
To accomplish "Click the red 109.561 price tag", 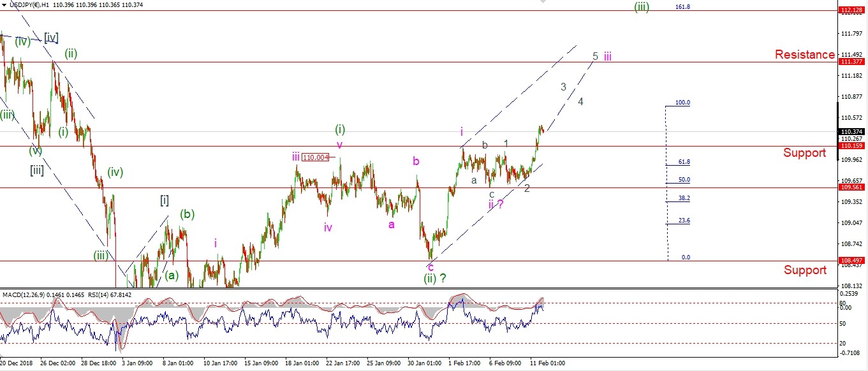I will coord(852,188).
